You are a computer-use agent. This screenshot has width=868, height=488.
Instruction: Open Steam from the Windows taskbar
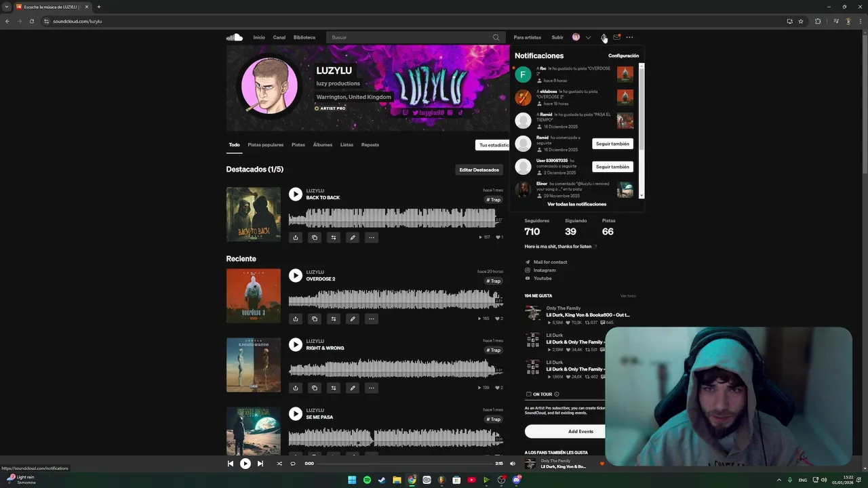click(382, 480)
